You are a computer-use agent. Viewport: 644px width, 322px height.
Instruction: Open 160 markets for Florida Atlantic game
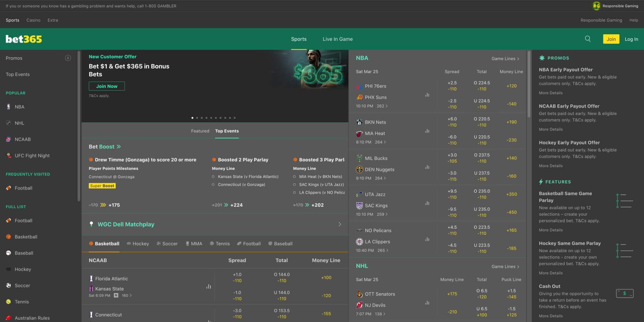tap(127, 295)
